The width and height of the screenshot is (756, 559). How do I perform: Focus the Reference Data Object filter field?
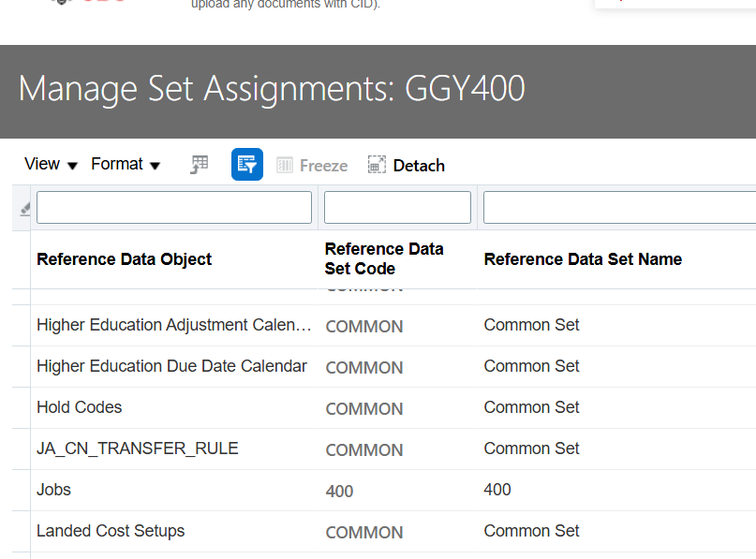(x=174, y=207)
